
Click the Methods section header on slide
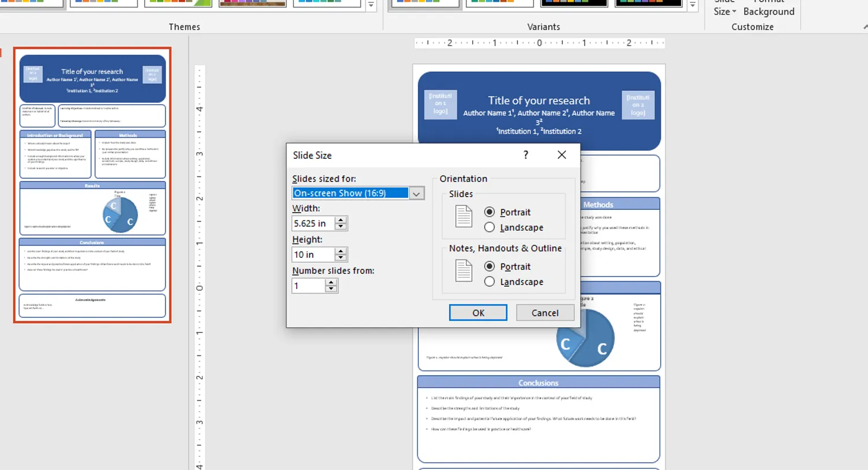point(598,205)
